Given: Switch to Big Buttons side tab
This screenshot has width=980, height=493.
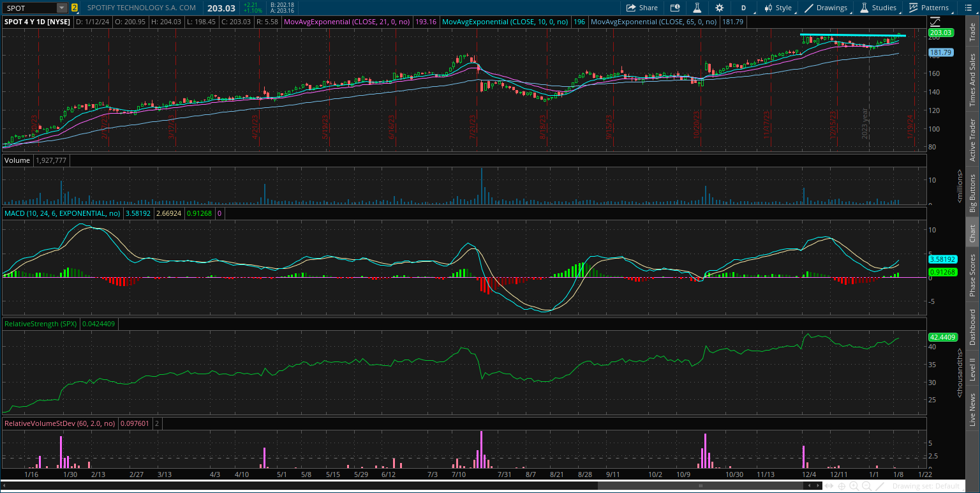Looking at the screenshot, I should (972, 193).
